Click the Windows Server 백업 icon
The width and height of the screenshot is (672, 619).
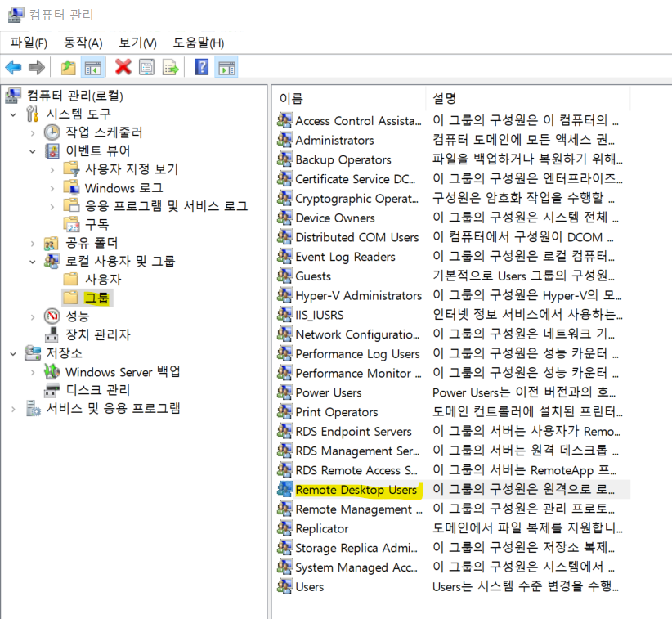pos(52,372)
